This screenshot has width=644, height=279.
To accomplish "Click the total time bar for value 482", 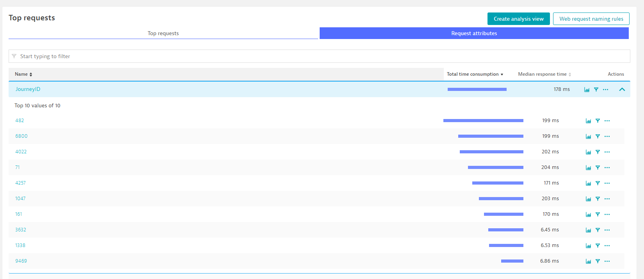I will (x=483, y=121).
